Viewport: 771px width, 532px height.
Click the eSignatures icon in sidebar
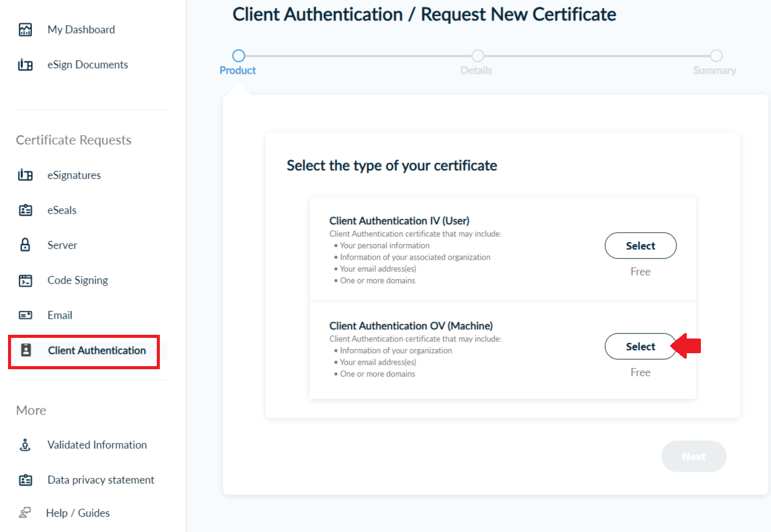[25, 176]
